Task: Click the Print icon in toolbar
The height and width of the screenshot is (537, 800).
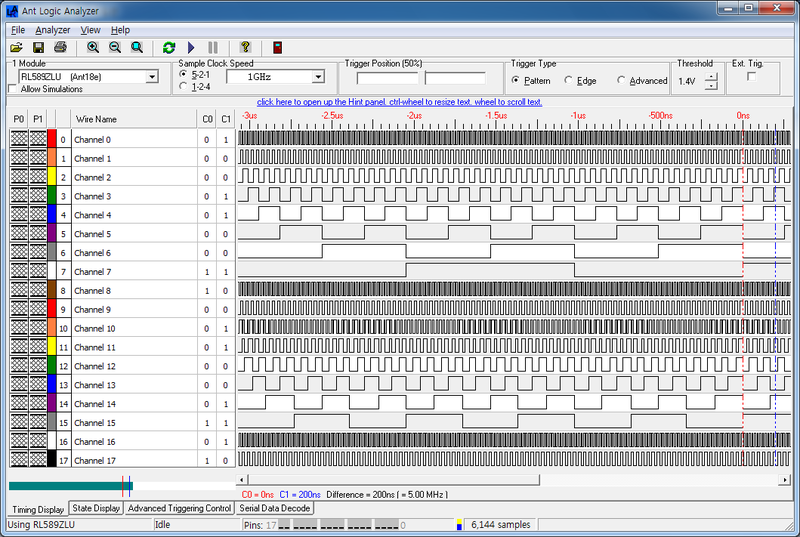Action: (x=60, y=47)
